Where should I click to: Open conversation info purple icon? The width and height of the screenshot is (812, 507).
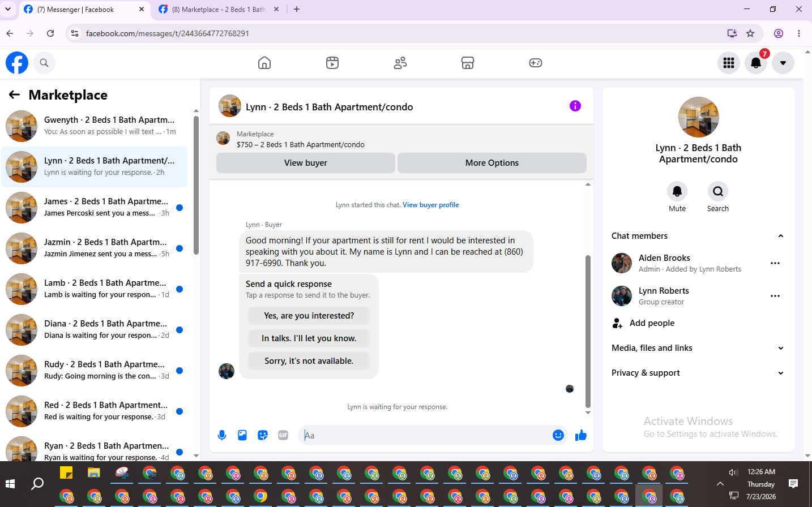(x=575, y=106)
